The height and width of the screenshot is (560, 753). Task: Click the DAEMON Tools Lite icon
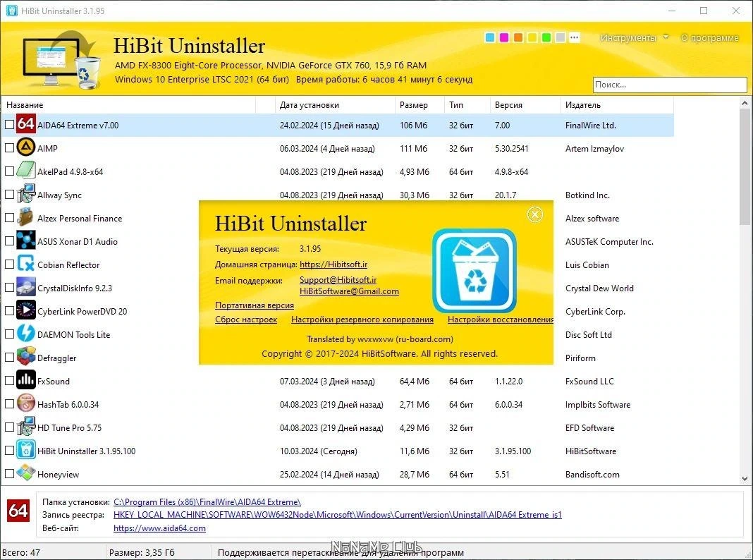25,334
